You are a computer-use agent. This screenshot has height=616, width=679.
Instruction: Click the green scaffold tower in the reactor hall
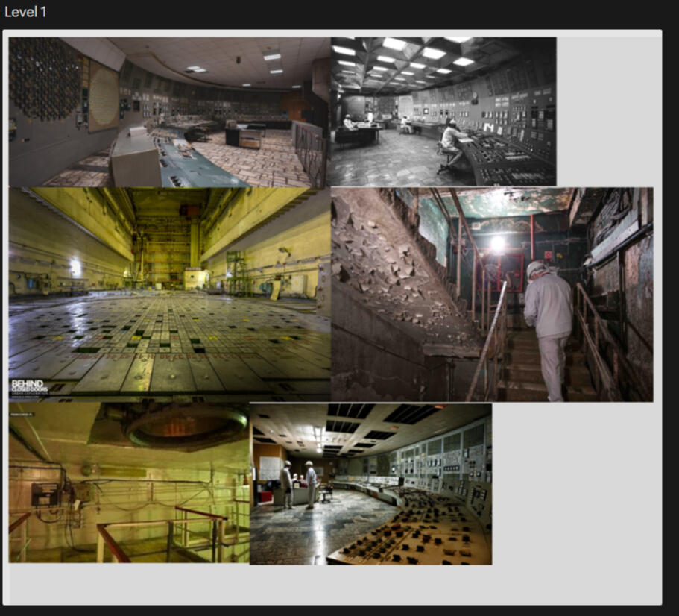tap(238, 274)
